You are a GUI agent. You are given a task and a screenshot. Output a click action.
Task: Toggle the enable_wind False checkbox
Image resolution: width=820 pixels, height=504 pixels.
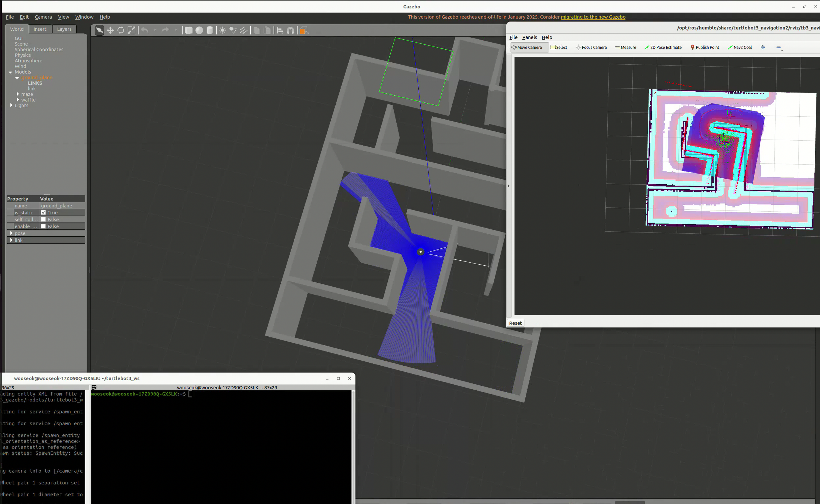43,226
